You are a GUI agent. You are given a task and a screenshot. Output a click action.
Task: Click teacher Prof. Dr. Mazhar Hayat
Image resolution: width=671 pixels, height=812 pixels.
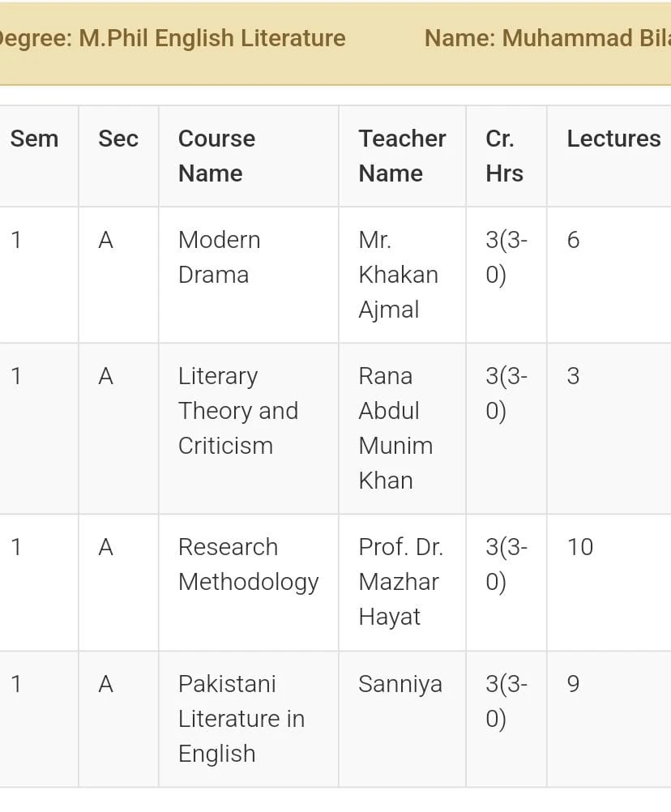click(x=400, y=582)
